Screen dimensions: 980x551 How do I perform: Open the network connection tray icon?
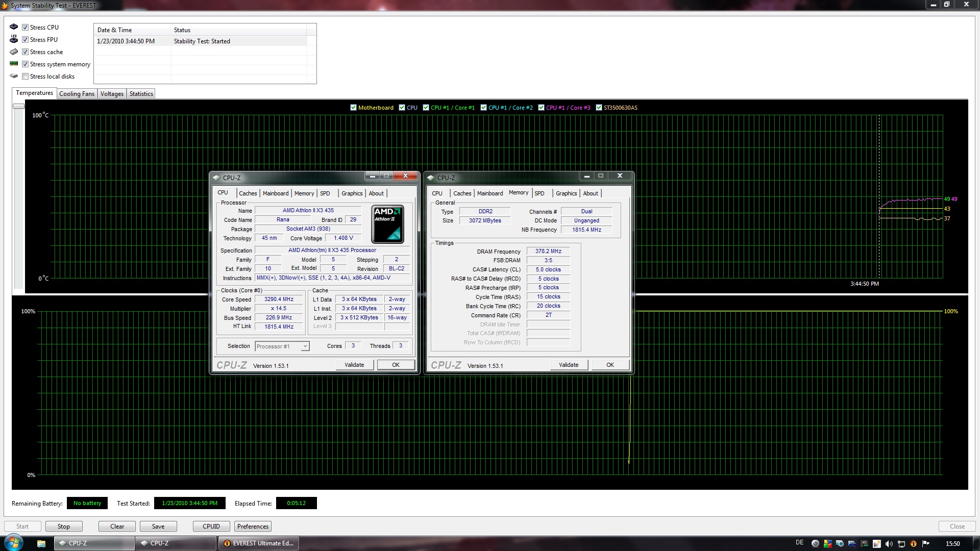901,543
